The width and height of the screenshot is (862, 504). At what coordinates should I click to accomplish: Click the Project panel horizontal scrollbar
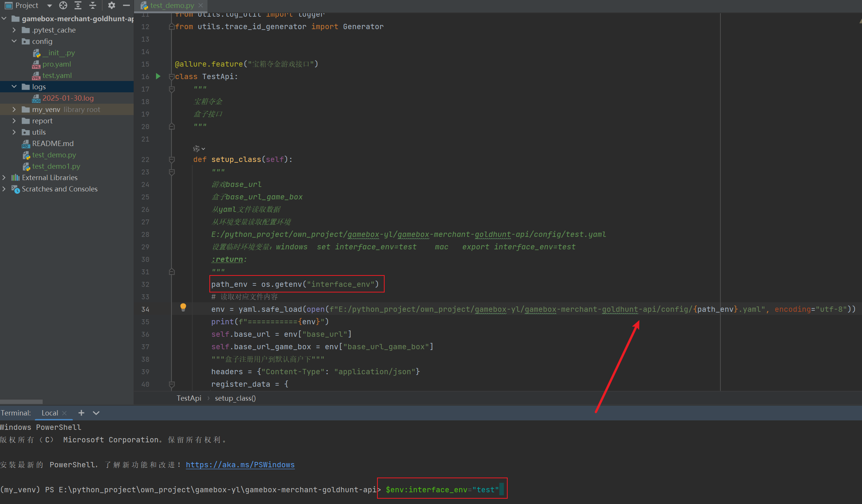click(x=21, y=401)
